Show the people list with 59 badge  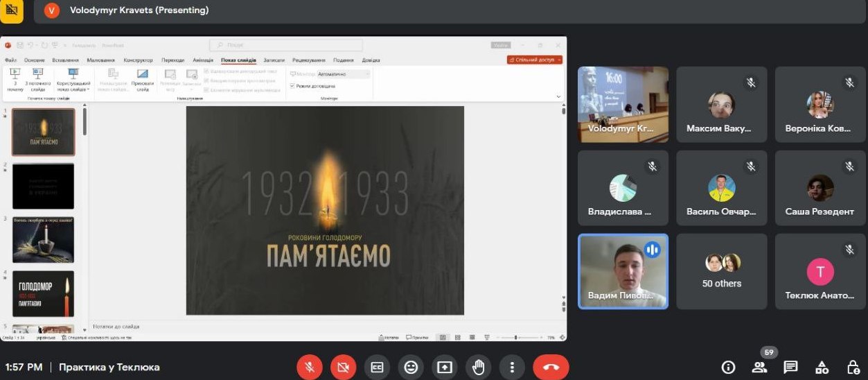click(x=760, y=368)
